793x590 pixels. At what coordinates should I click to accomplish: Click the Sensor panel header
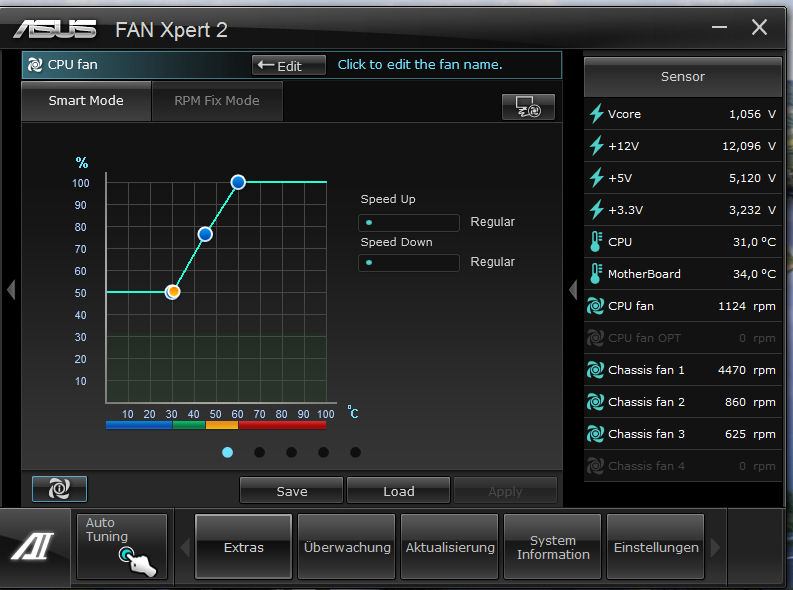[683, 77]
